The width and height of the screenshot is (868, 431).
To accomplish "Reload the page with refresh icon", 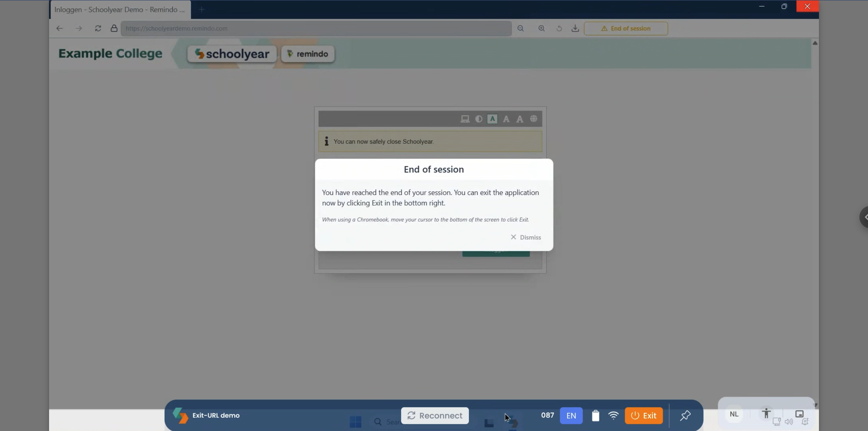I will [x=98, y=28].
